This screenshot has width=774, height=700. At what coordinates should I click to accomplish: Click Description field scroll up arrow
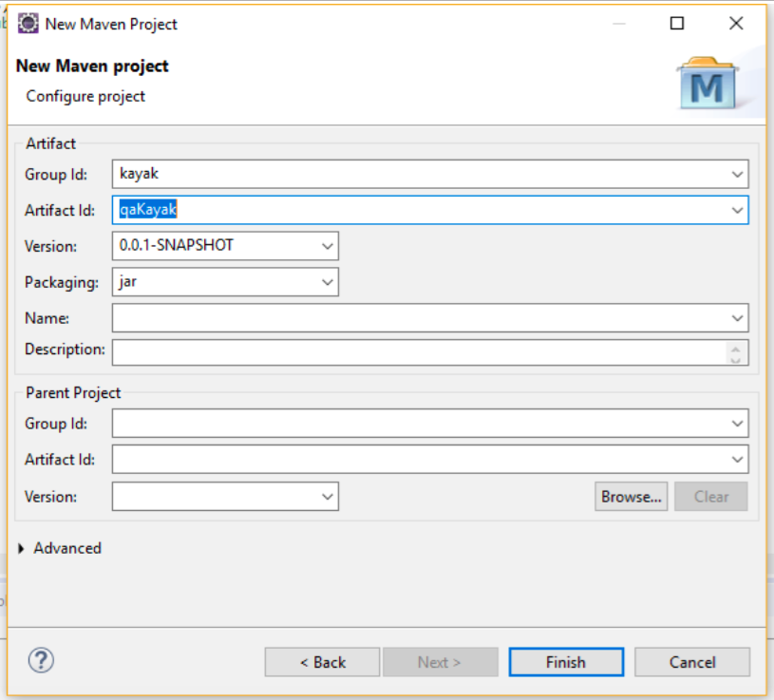pyautogui.click(x=735, y=349)
